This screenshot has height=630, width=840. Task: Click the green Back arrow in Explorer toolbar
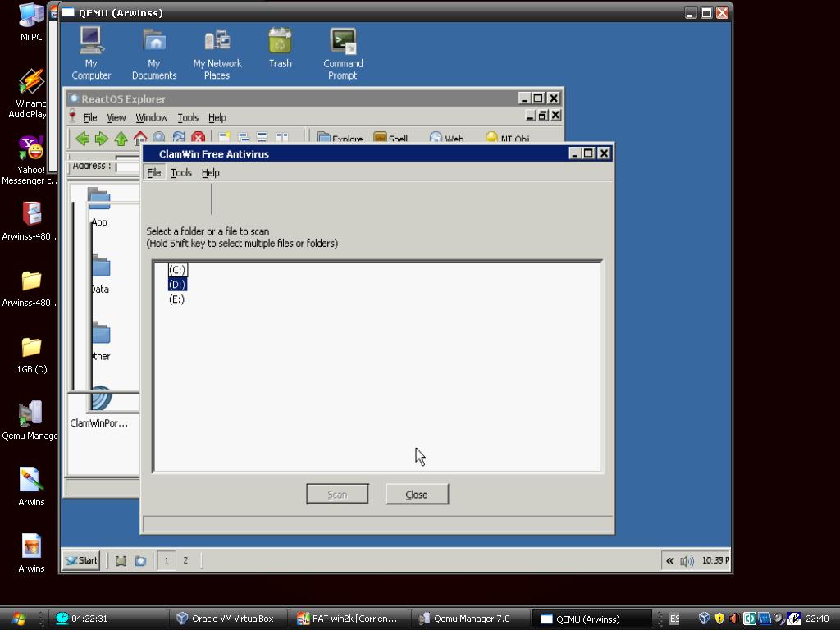point(82,139)
